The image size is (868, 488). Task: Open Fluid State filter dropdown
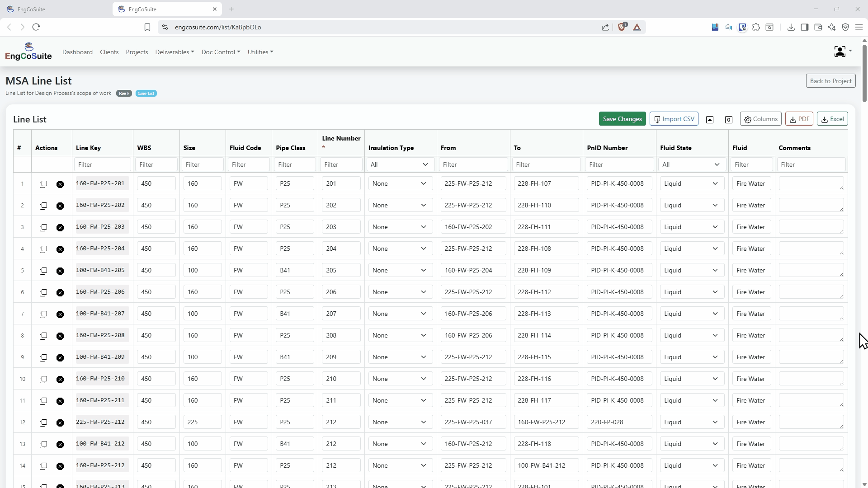pyautogui.click(x=692, y=164)
